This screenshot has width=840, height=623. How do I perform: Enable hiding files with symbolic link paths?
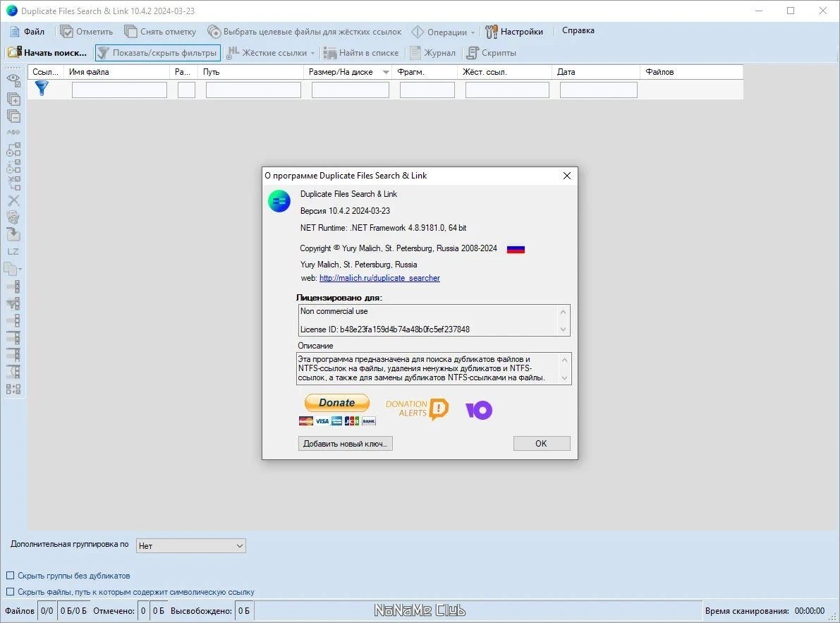[10, 591]
